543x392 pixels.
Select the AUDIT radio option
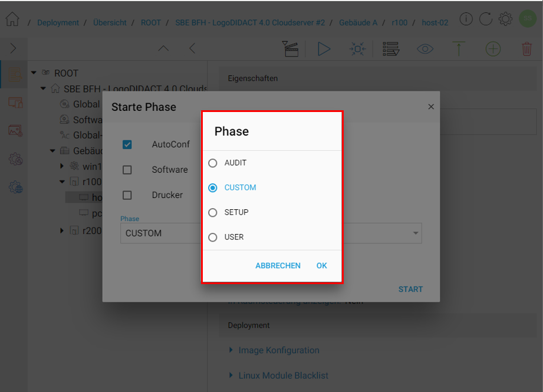pos(213,163)
